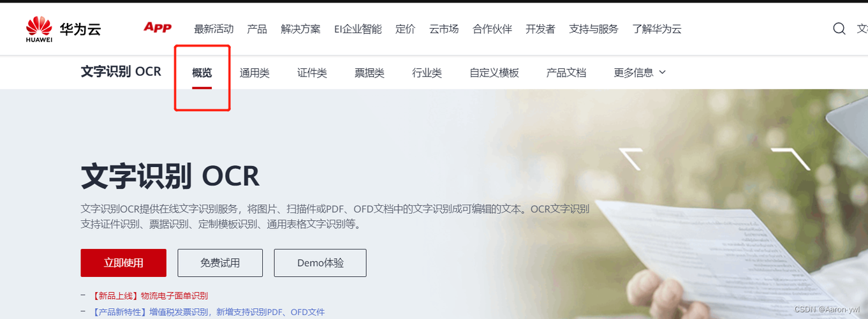Open the 产品文档 tab
Screen dimensions: 868x319
tap(566, 73)
